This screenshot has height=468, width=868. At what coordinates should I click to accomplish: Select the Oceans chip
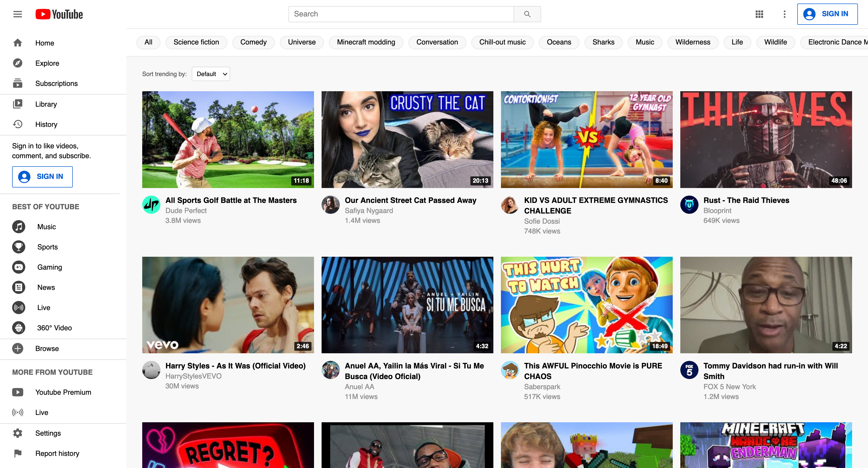[559, 42]
